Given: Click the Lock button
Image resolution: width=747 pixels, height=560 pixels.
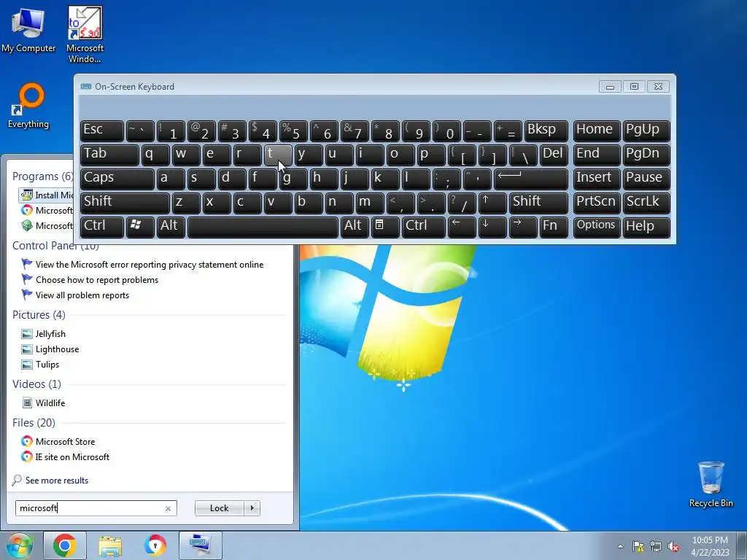Looking at the screenshot, I should pos(219,508).
